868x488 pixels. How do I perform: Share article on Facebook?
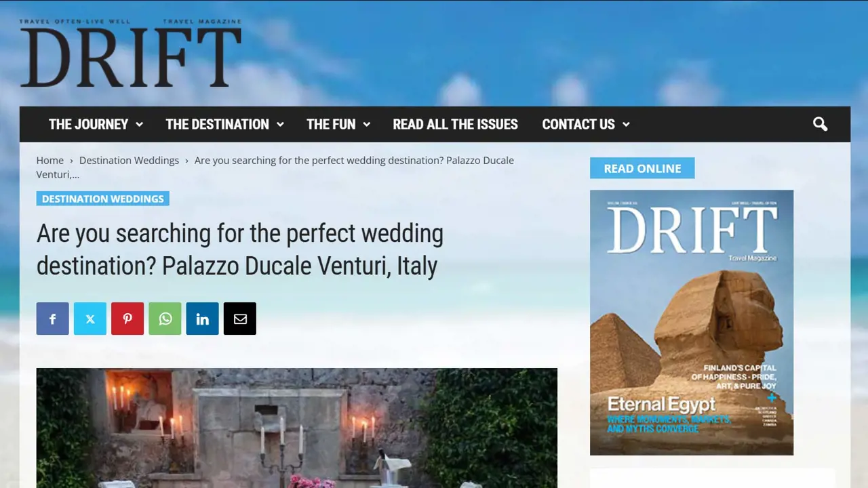tap(52, 319)
